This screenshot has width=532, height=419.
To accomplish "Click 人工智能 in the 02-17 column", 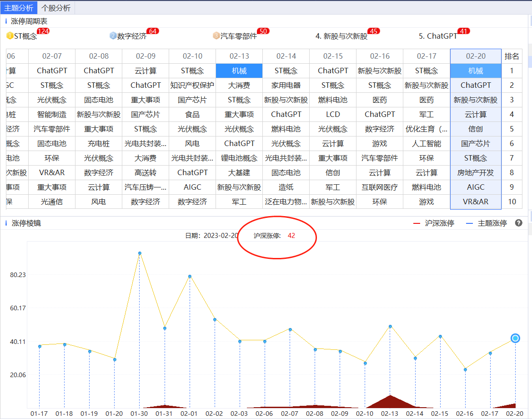I will pos(427,144).
